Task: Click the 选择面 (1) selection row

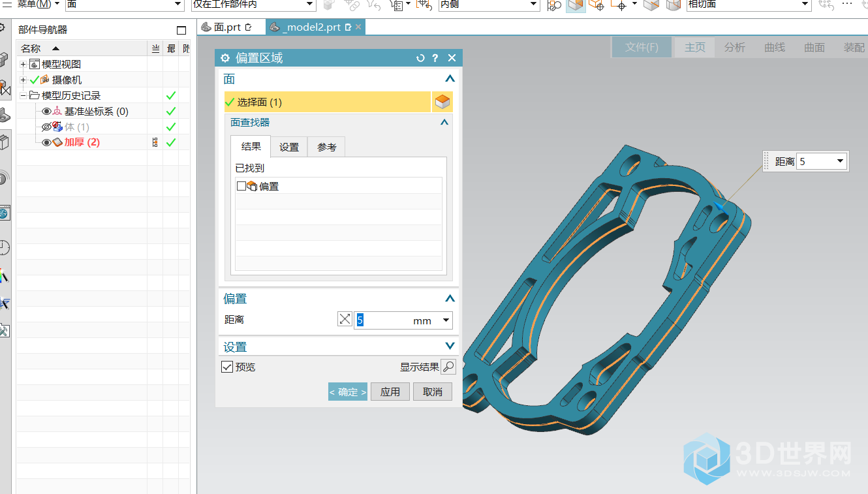Action: point(327,102)
